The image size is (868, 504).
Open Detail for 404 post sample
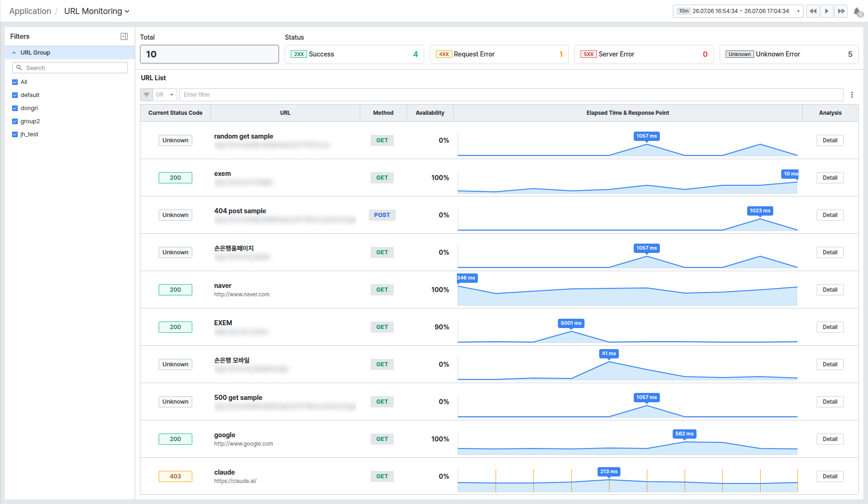(x=830, y=215)
